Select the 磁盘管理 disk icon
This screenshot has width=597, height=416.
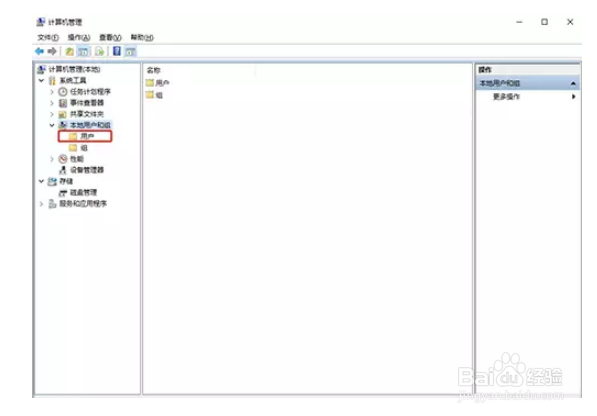pos(63,193)
